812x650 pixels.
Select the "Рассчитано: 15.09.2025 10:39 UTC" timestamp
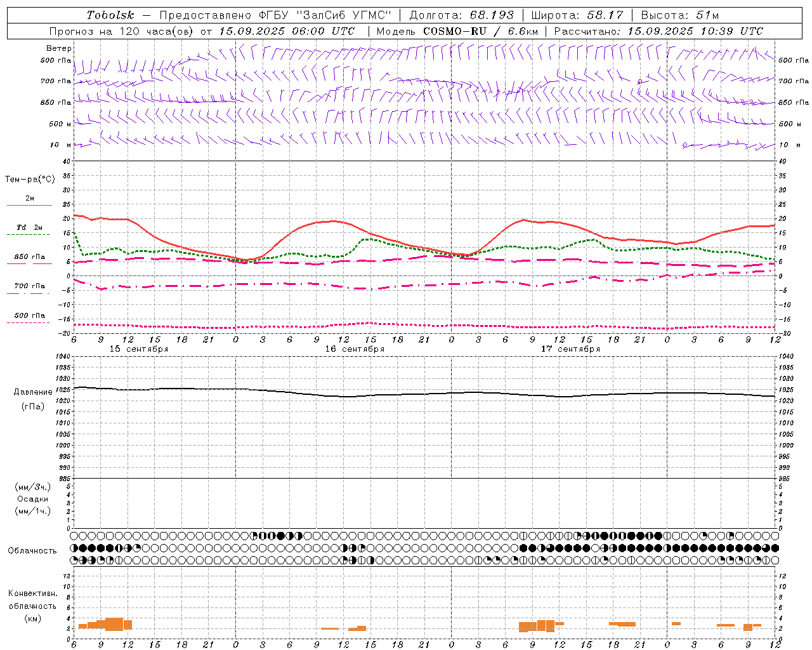click(658, 31)
